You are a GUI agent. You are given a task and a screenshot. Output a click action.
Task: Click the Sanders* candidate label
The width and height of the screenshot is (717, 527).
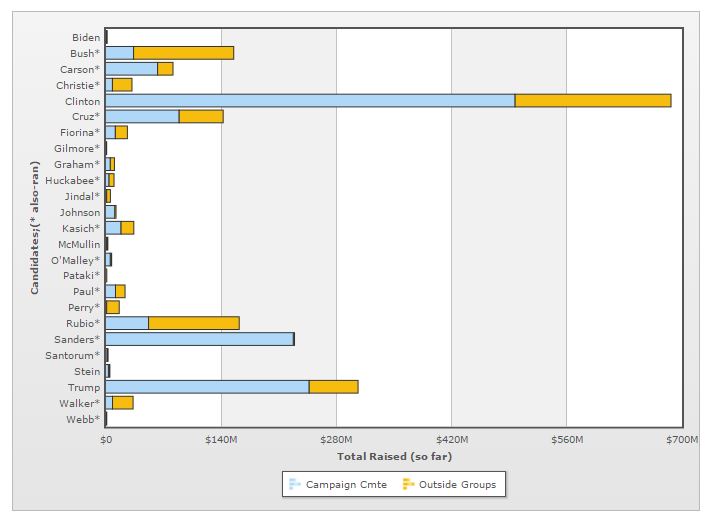77,339
